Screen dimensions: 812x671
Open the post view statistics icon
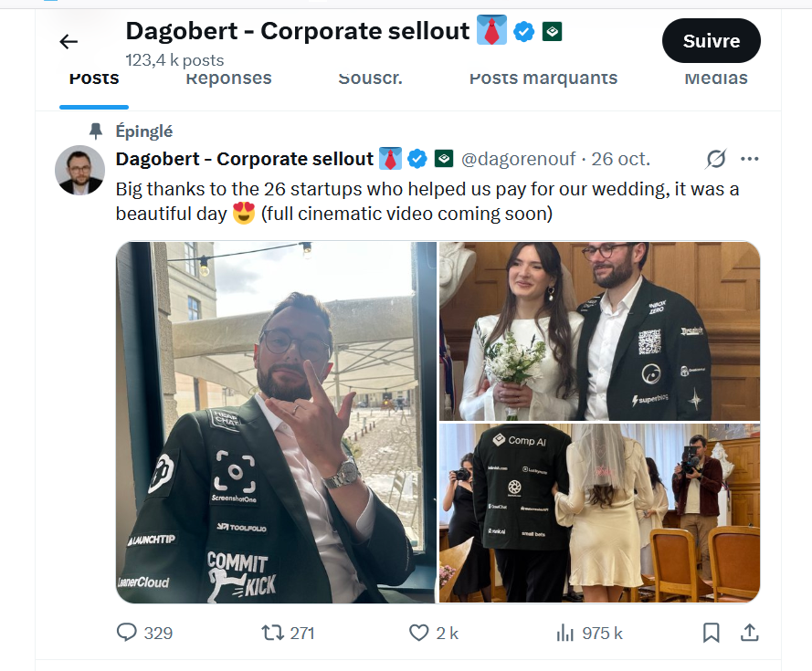click(x=565, y=632)
